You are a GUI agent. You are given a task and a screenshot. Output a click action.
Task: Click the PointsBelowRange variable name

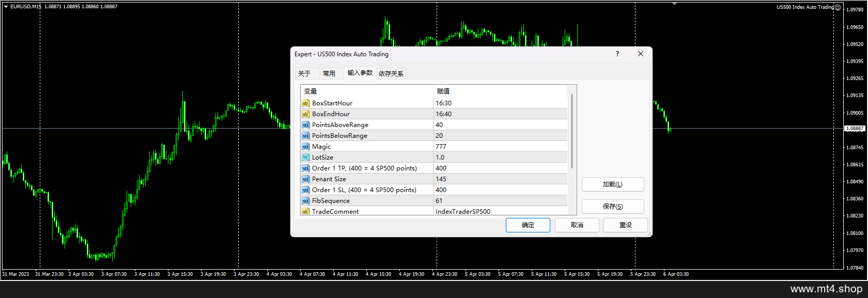pos(339,136)
